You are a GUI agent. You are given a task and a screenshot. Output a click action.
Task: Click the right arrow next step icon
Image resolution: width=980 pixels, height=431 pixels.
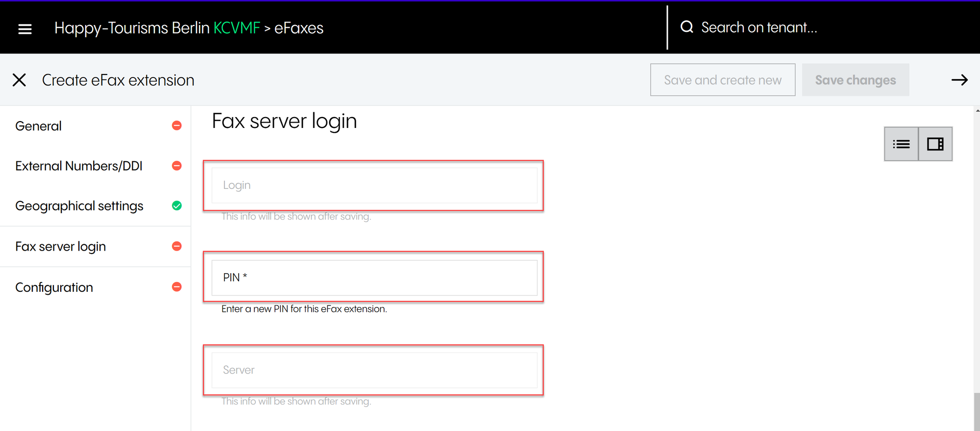[x=959, y=80]
